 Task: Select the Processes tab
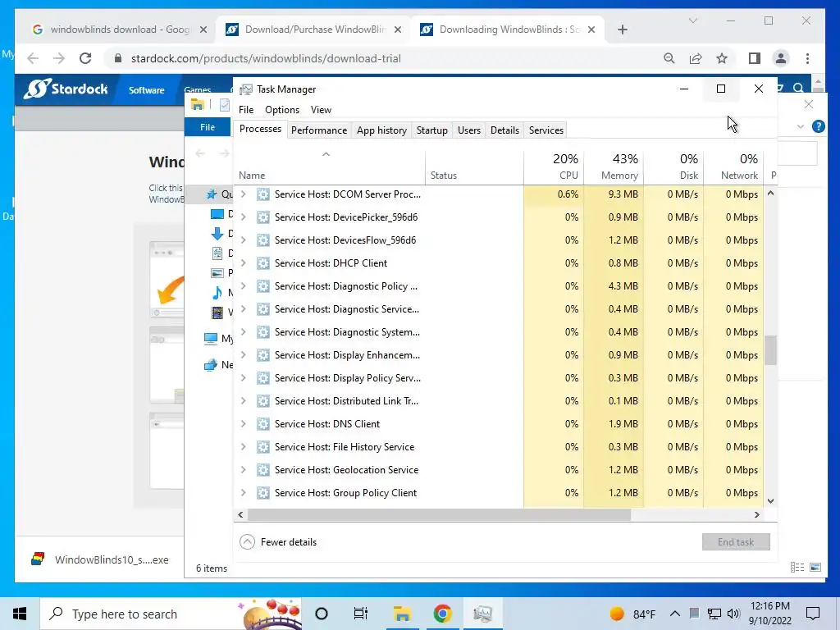tap(260, 129)
